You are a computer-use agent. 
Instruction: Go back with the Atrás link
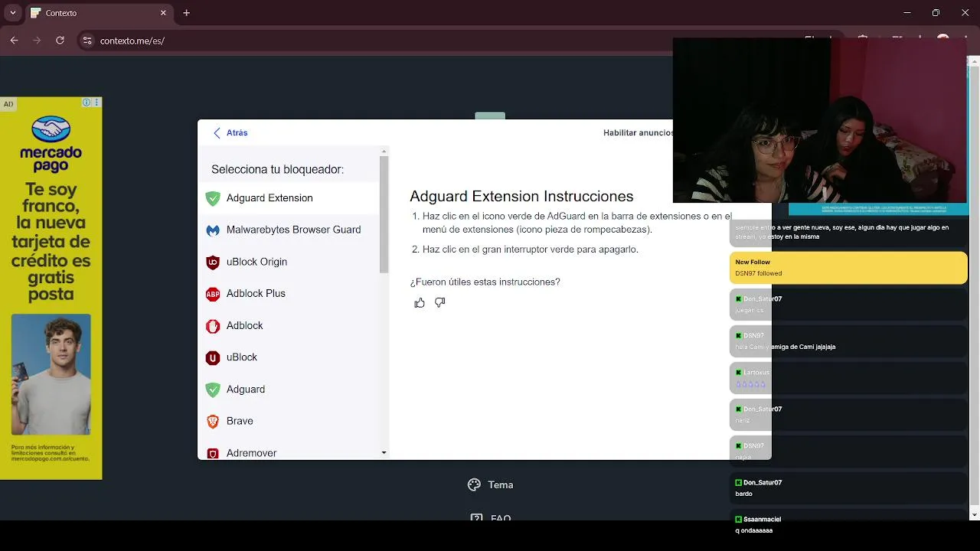click(x=237, y=133)
